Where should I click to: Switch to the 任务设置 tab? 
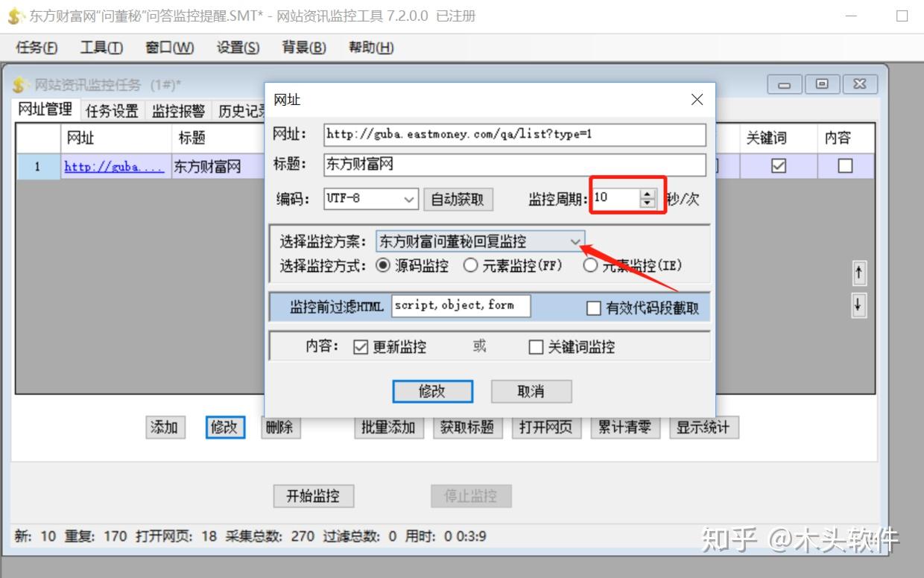coord(112,111)
